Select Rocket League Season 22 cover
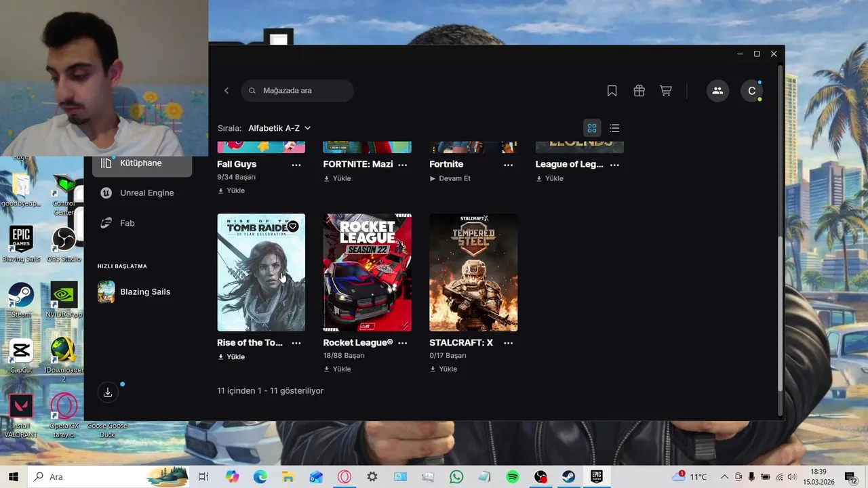The image size is (868, 488). [x=367, y=272]
